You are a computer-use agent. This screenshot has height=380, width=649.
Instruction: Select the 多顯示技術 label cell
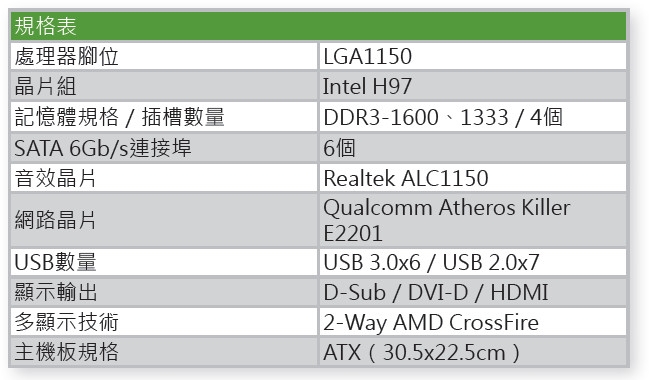(163, 322)
